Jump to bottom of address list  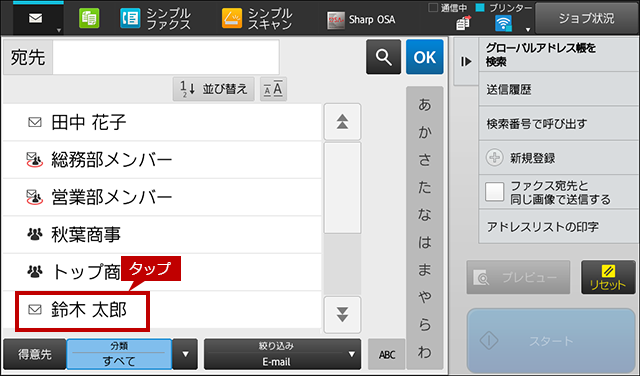pos(342,315)
